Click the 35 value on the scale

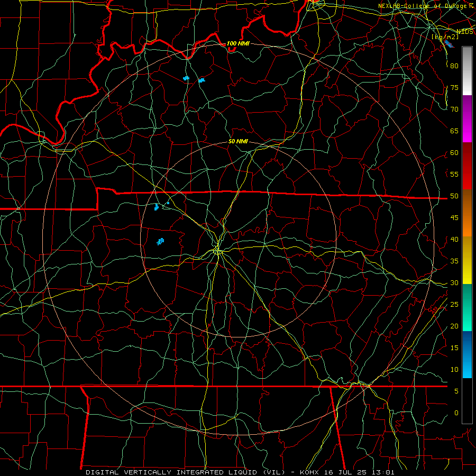tap(454, 261)
